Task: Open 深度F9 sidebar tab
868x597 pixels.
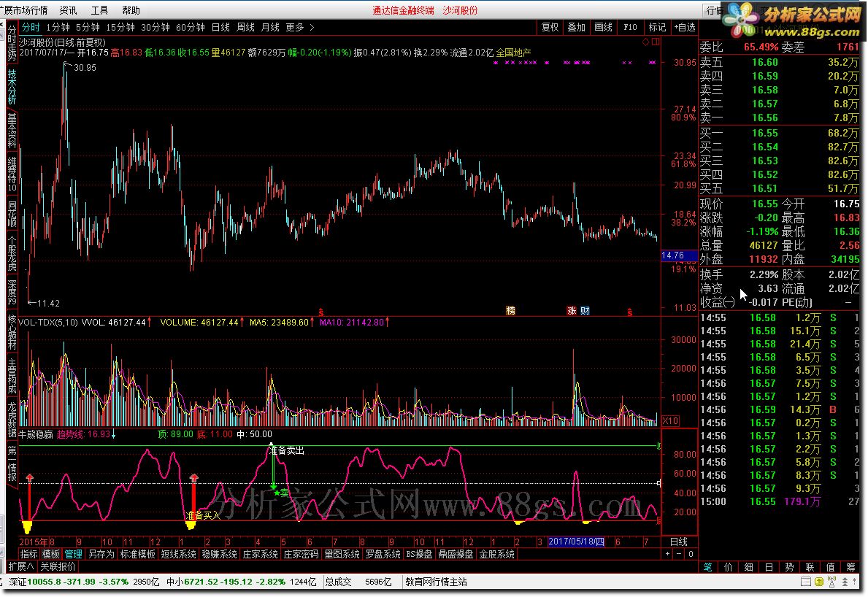Action: tap(12, 292)
